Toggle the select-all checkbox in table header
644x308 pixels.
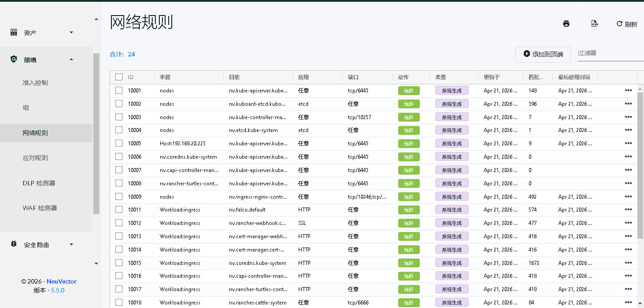pos(119,77)
